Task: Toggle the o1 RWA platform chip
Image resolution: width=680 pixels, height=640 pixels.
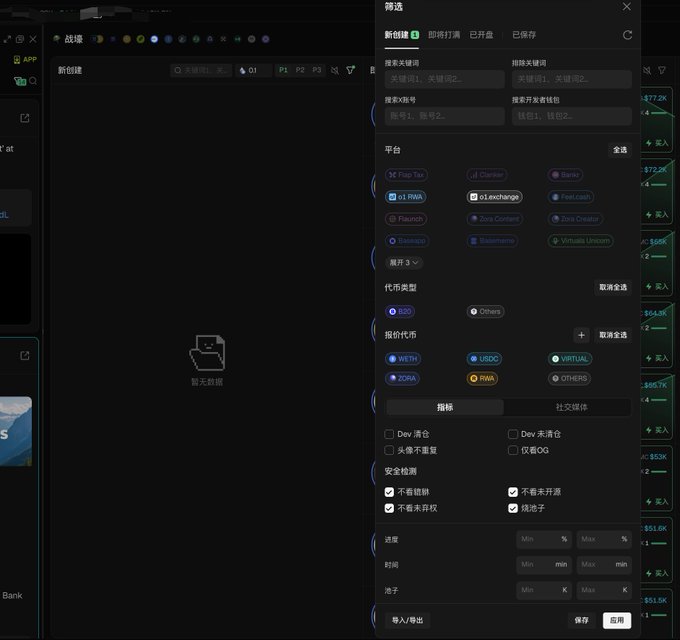Action: pyautogui.click(x=405, y=197)
